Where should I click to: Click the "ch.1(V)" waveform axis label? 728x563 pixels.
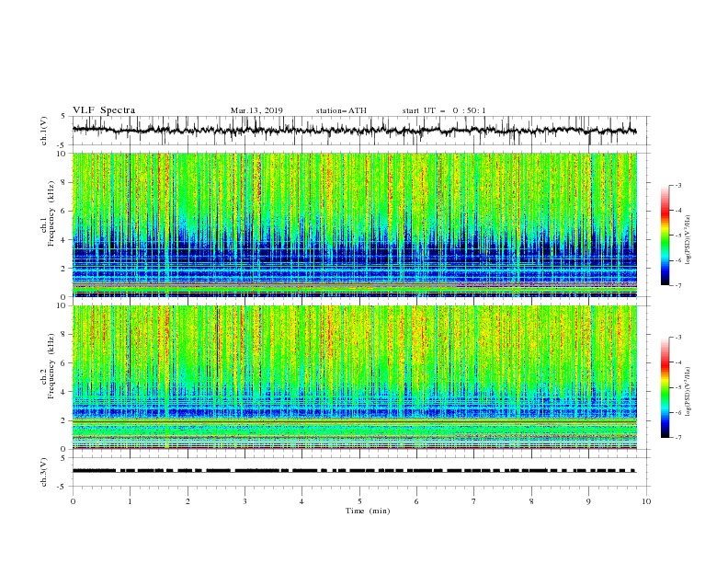pos(44,131)
